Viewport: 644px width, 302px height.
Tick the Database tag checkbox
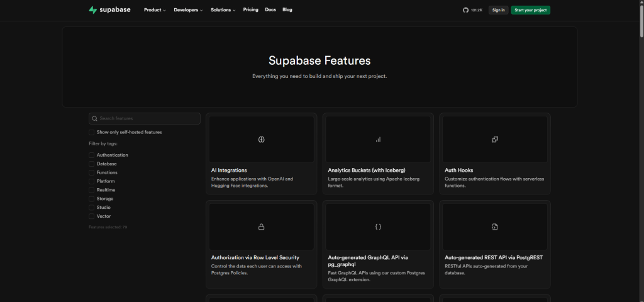(x=92, y=164)
